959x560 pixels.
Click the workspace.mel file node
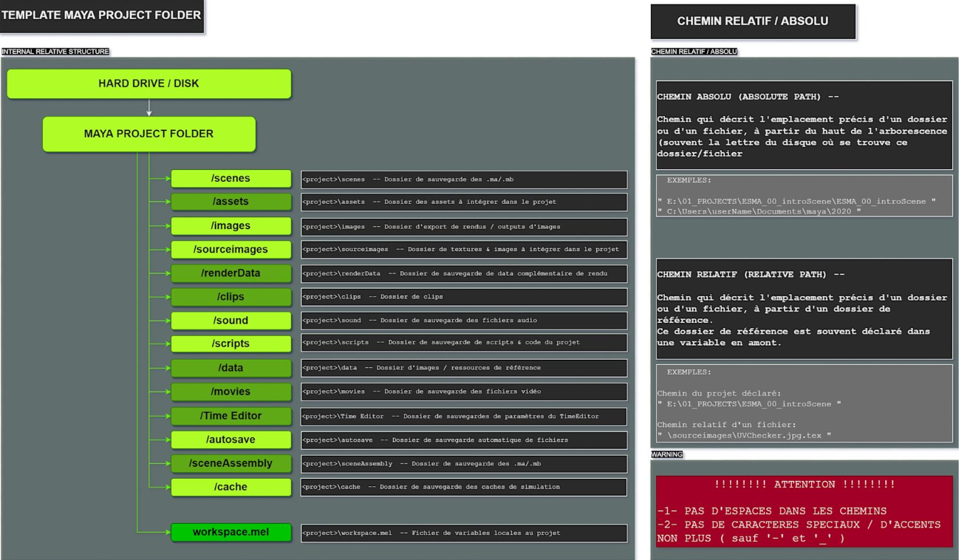231,533
